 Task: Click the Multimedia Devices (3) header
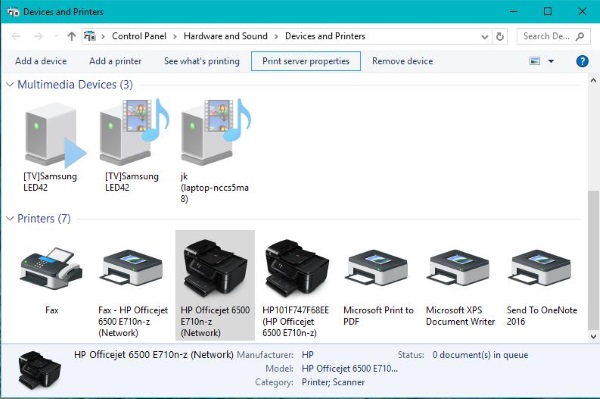tap(75, 85)
